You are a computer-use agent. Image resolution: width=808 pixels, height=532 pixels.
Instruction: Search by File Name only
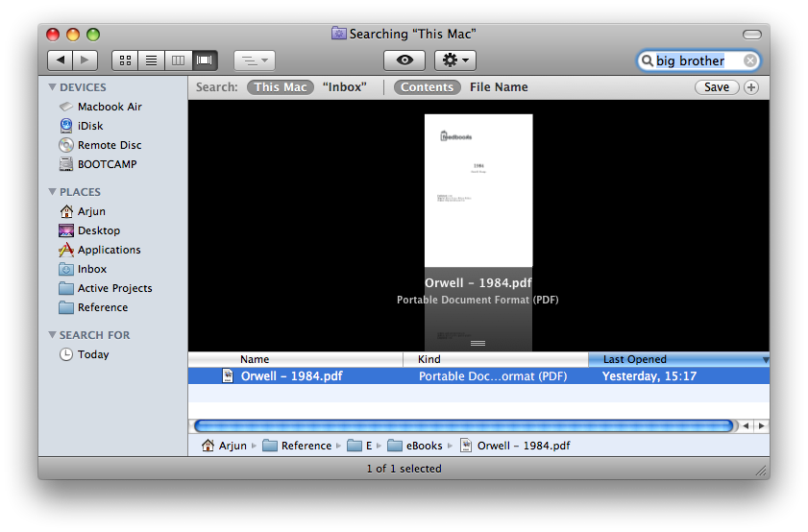499,87
